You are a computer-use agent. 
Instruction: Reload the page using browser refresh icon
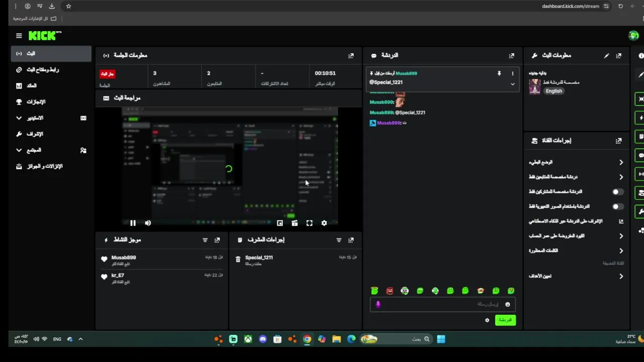pos(620,7)
